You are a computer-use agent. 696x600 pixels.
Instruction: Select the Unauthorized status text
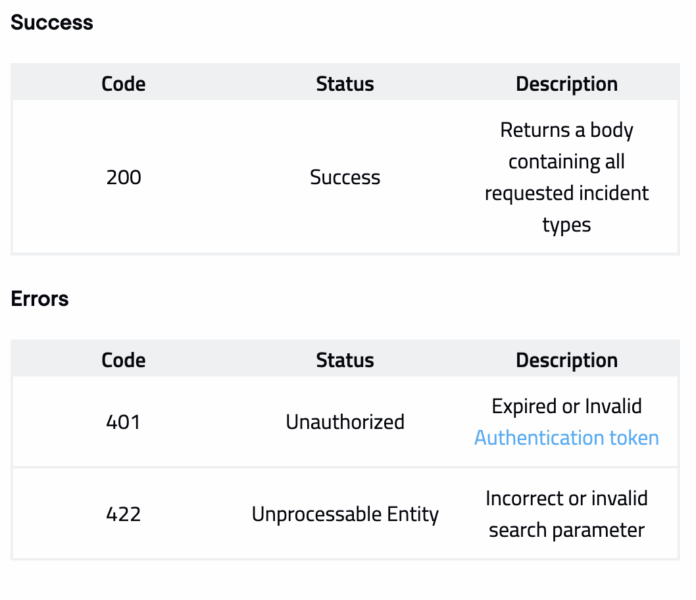coord(345,422)
